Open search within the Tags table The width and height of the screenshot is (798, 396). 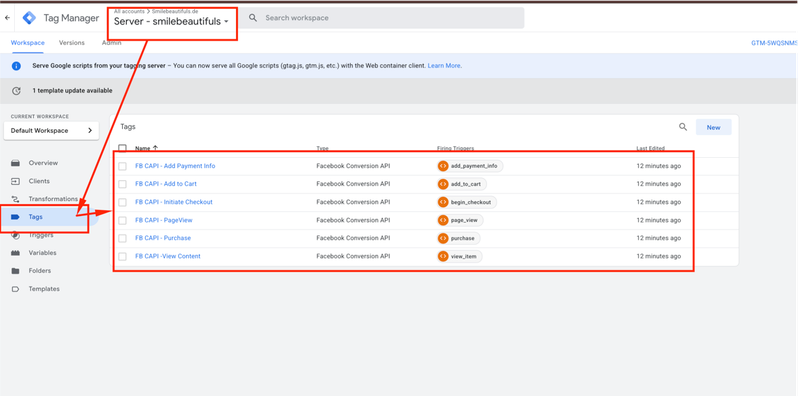(683, 127)
